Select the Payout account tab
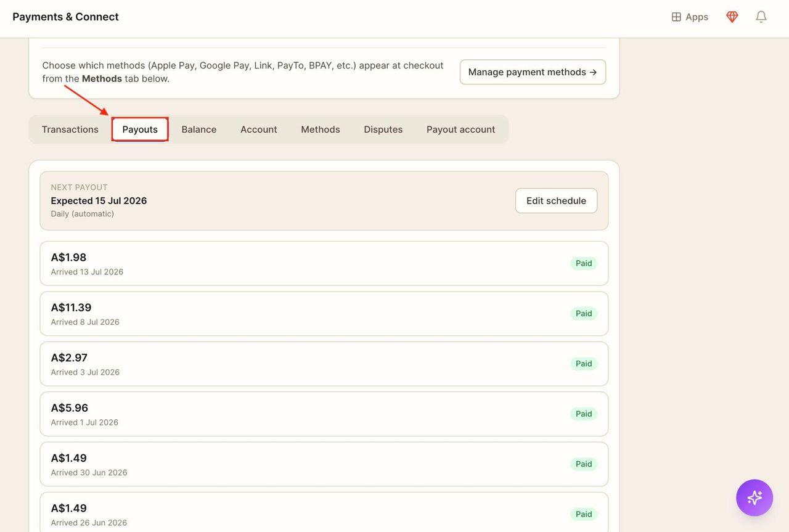Screen dimensions: 789x532 [461, 129]
